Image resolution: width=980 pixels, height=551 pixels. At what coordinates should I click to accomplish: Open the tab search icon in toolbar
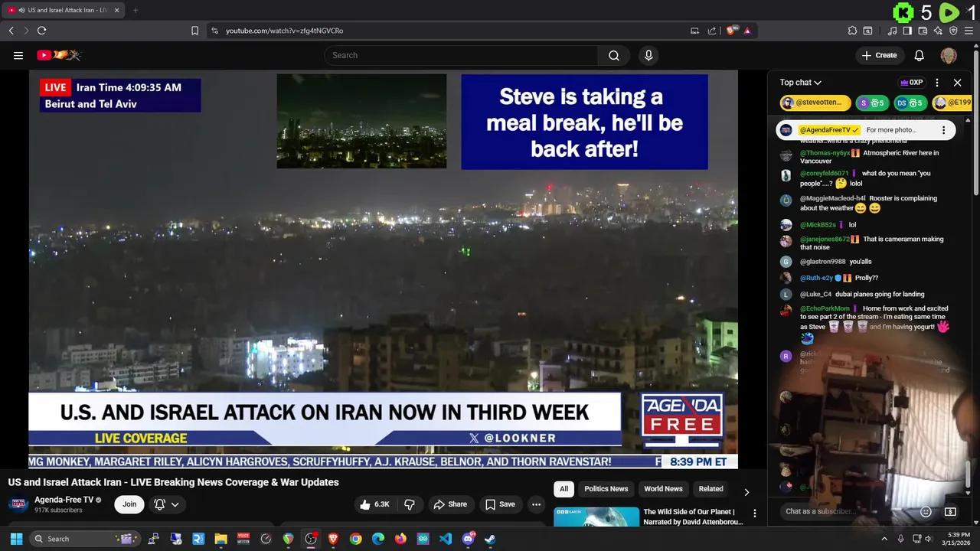point(867,31)
